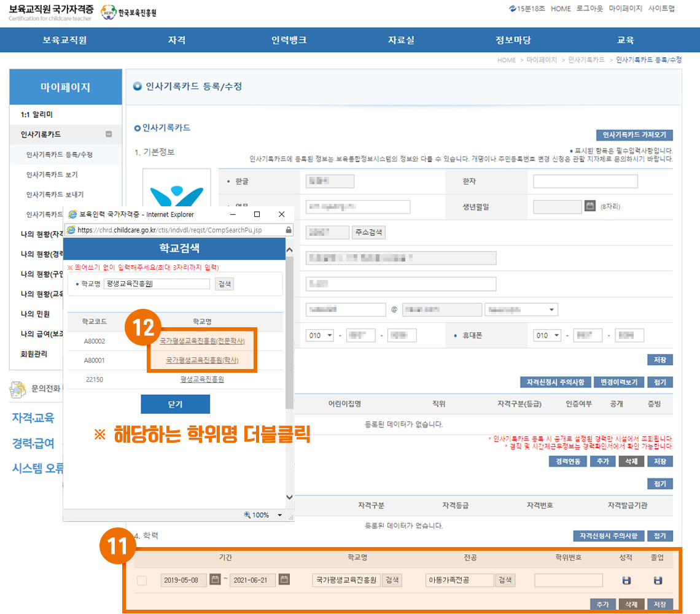Open the education start date calendar icon

click(215, 580)
